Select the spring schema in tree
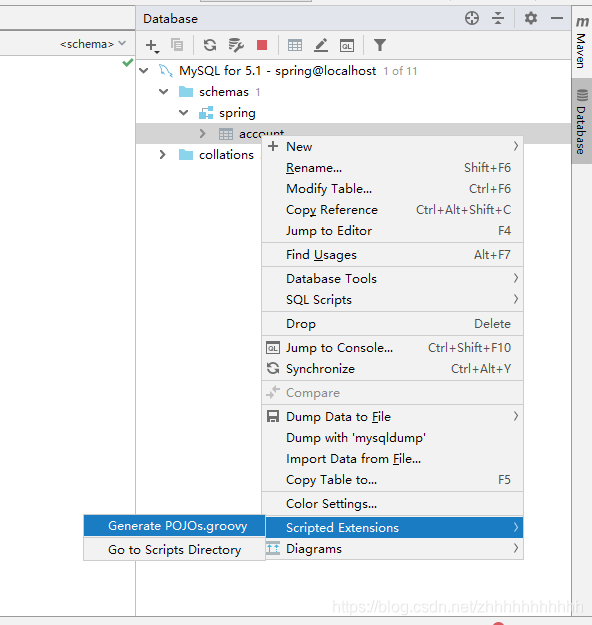 [x=237, y=113]
